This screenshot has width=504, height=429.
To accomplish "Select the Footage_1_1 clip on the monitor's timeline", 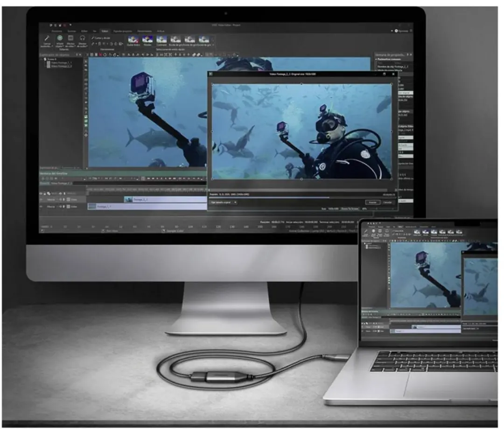I will point(147,207).
